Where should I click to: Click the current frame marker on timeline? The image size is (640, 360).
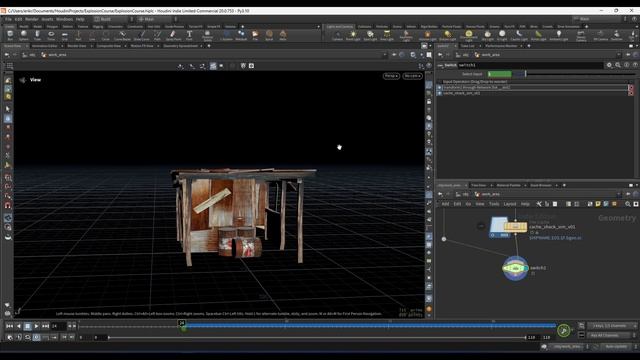[182, 324]
